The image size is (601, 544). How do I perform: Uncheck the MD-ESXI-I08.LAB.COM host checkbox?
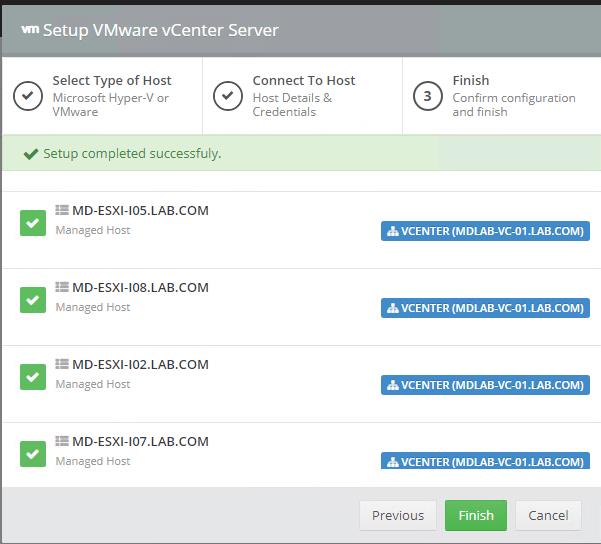pyautogui.click(x=33, y=300)
